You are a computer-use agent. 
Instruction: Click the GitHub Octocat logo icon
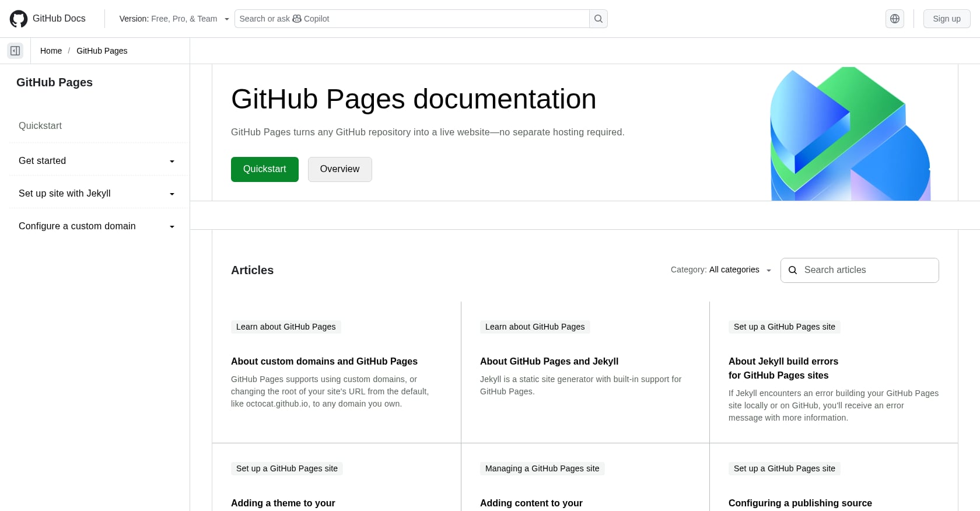coord(19,19)
